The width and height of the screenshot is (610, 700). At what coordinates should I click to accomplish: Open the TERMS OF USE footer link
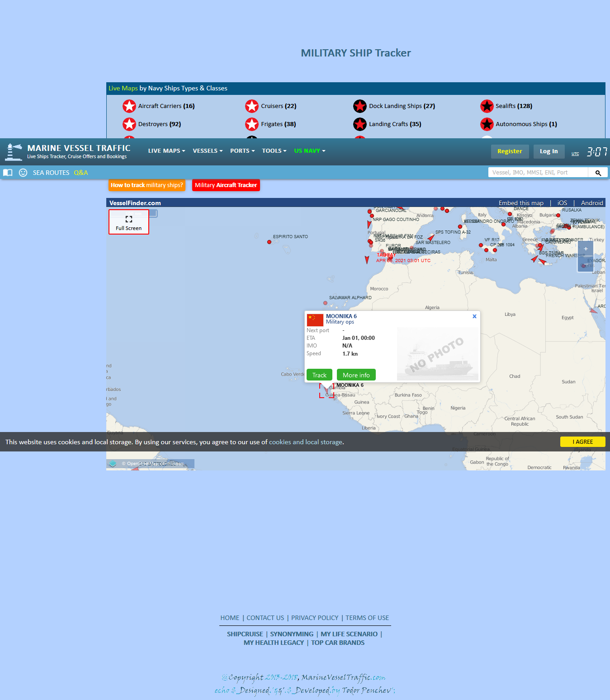pos(367,618)
